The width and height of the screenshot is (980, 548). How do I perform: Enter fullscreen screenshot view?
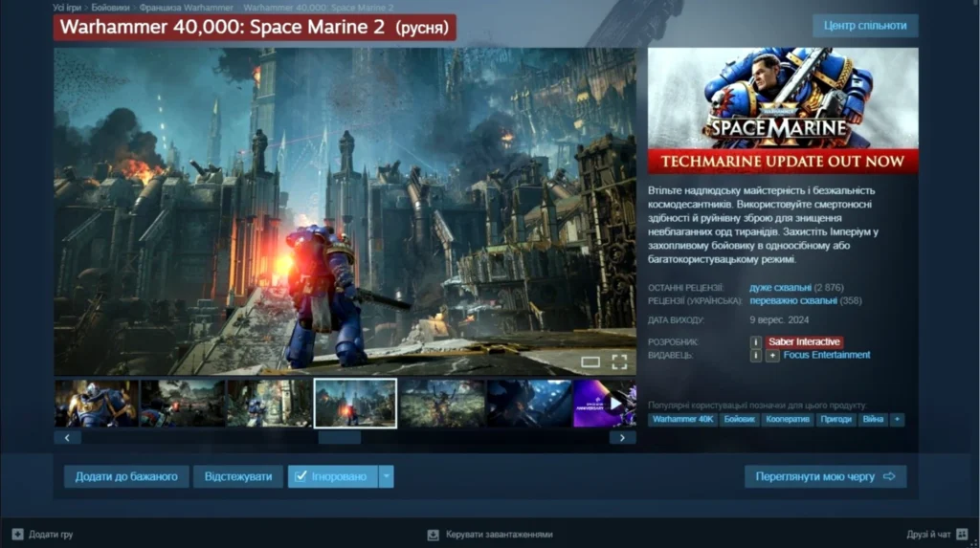(619, 362)
